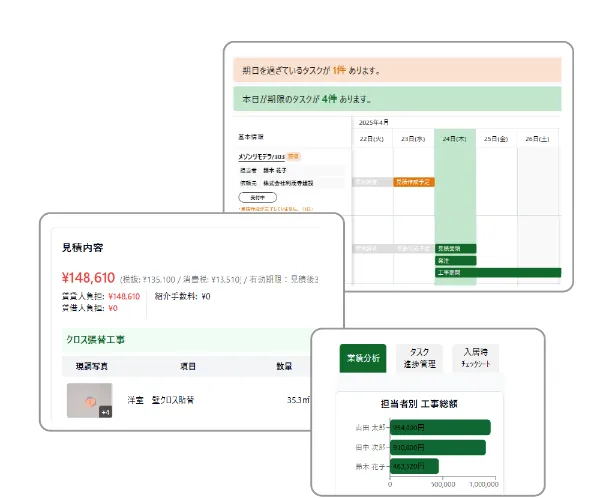Select the long green 工事期間 bar
Image resolution: width=600 pixels, height=498 pixels.
click(498, 273)
